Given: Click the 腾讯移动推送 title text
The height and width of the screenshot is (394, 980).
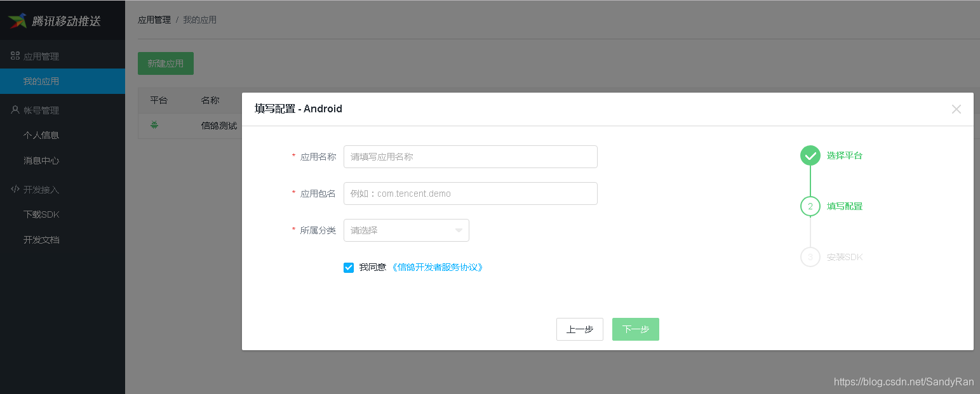Looking at the screenshot, I should [x=67, y=21].
